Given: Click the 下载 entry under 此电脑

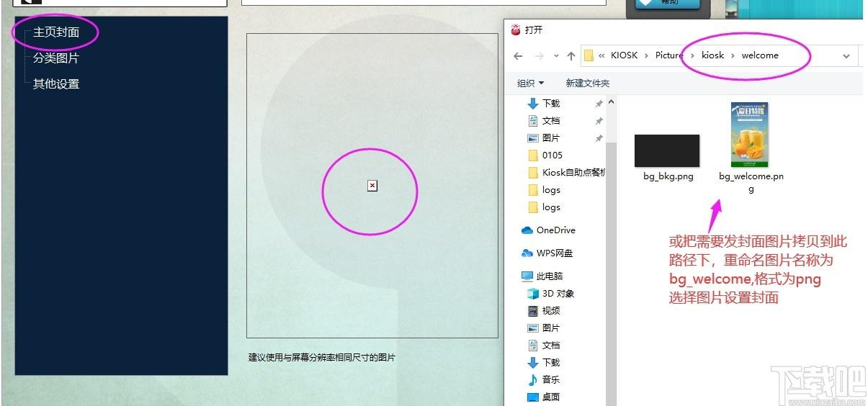Looking at the screenshot, I should click(x=551, y=363).
